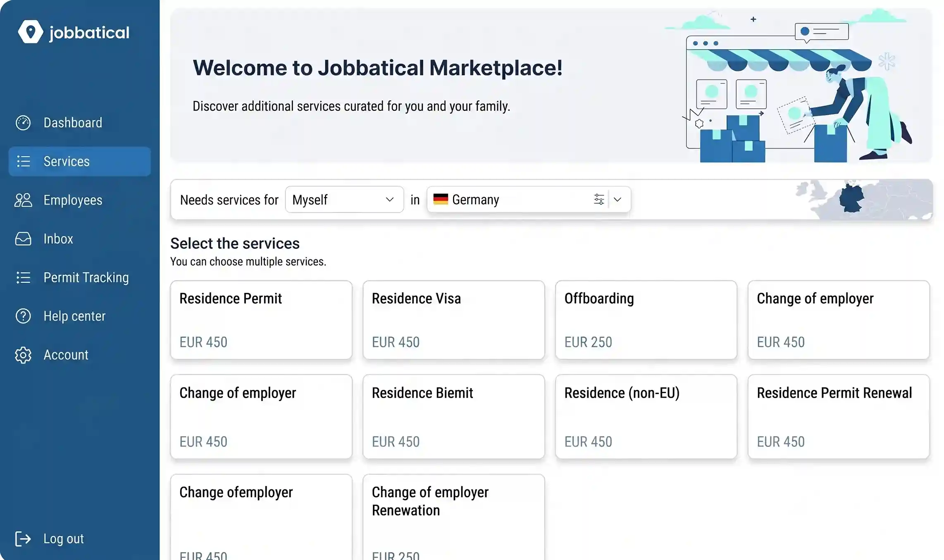944x560 pixels.
Task: Open the Help center page
Action: 74,316
